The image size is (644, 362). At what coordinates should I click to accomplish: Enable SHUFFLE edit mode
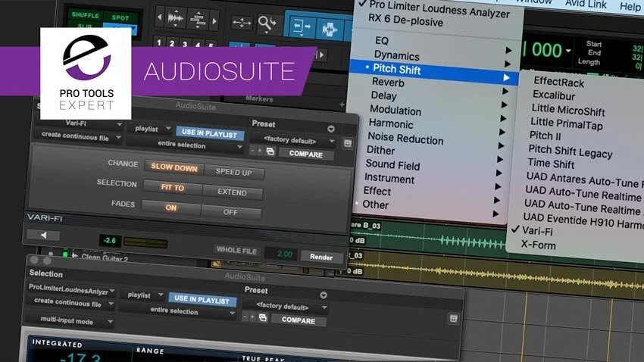(x=85, y=15)
